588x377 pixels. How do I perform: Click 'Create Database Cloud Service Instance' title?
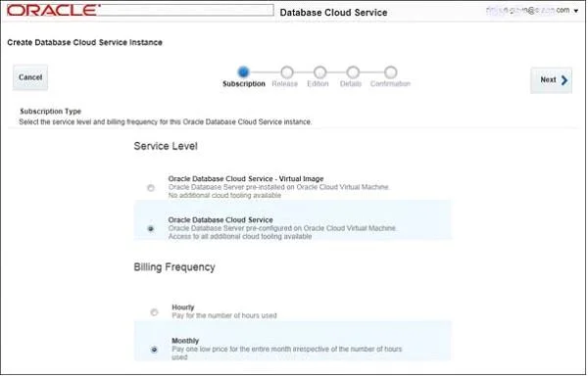click(84, 42)
